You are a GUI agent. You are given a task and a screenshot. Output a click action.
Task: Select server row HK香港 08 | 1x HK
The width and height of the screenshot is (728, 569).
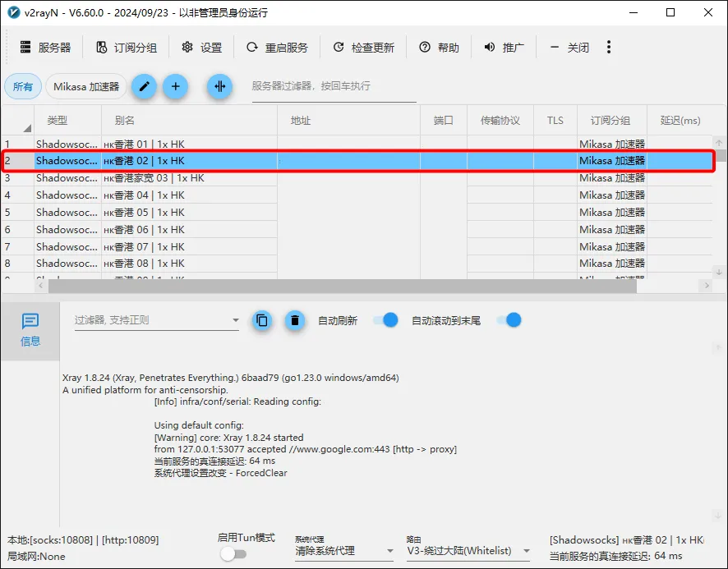[357, 263]
